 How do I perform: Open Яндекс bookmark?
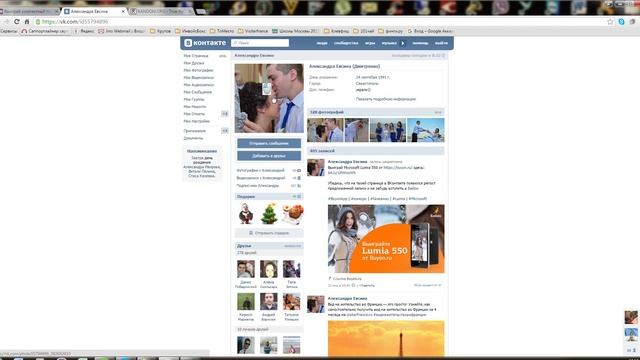coord(84,31)
